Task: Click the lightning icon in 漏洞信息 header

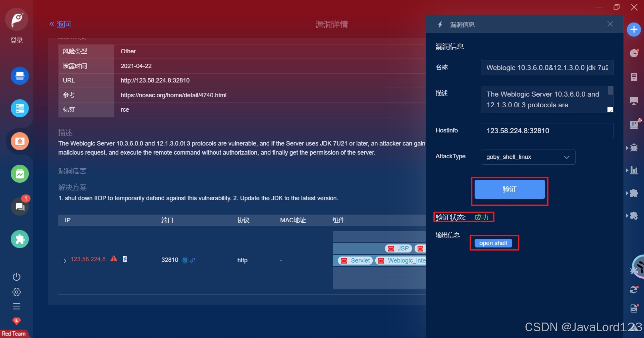Action: (440, 24)
